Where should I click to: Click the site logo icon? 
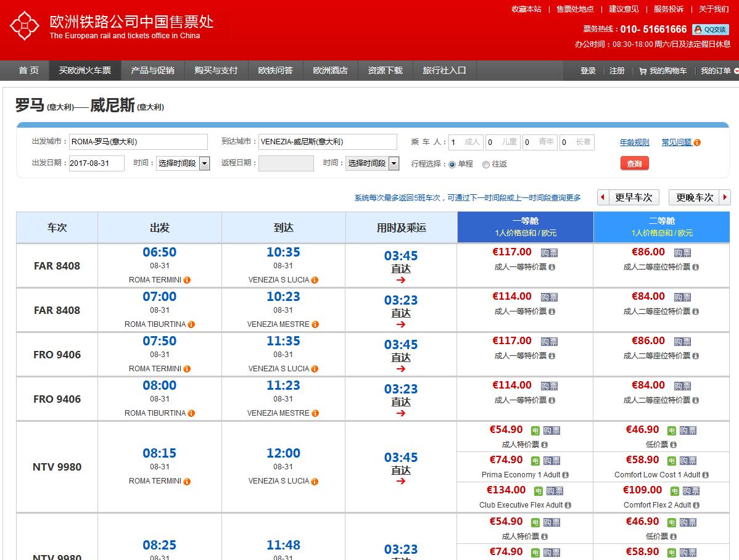point(24,26)
